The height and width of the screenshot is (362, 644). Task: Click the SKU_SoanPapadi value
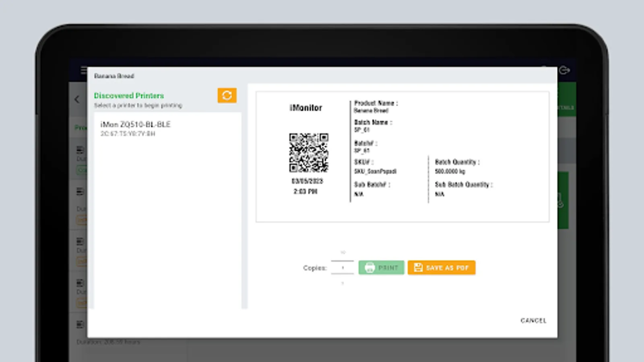click(375, 171)
